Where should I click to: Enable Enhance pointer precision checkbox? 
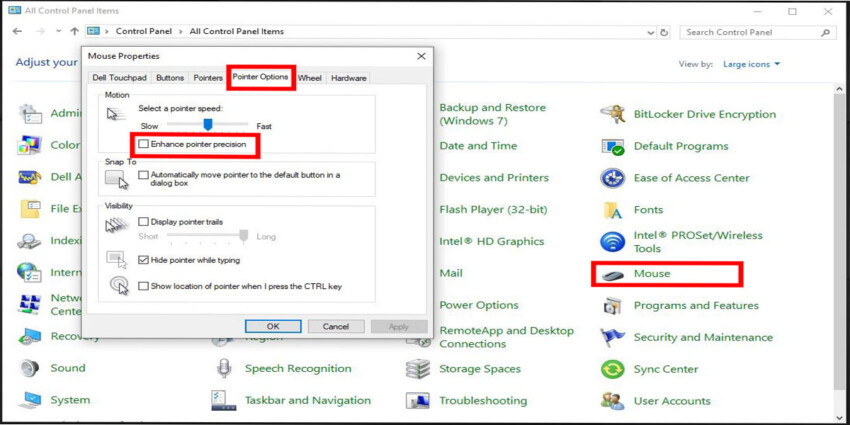[x=143, y=144]
